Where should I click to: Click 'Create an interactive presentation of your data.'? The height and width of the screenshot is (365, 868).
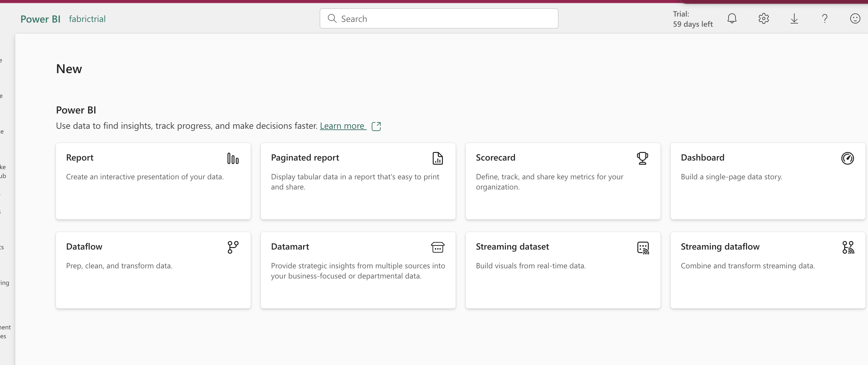coord(145,177)
